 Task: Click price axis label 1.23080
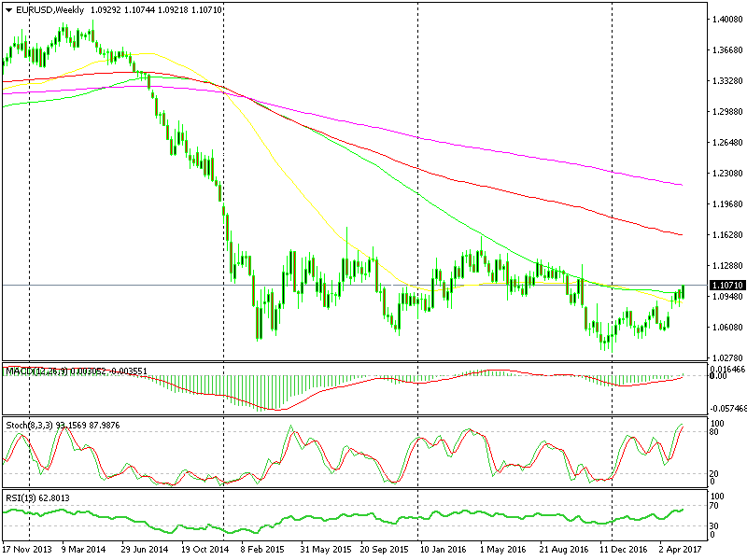click(727, 174)
